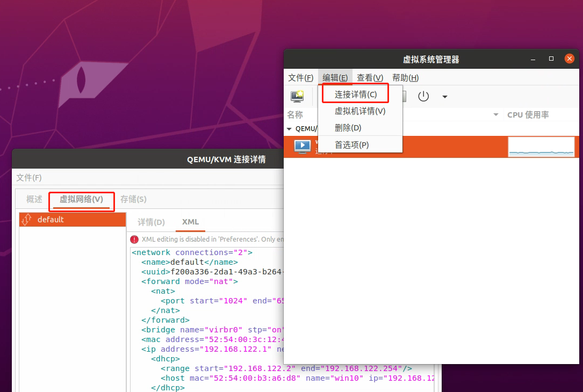Click the minimize icon on 虚拟系统管理器
The image size is (583, 392).
click(x=532, y=59)
